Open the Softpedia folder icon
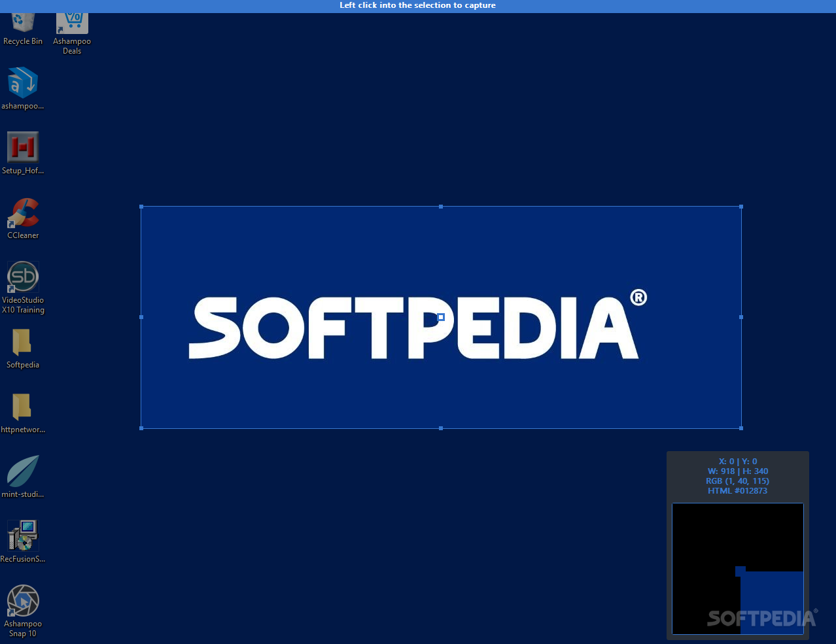 pyautogui.click(x=23, y=348)
